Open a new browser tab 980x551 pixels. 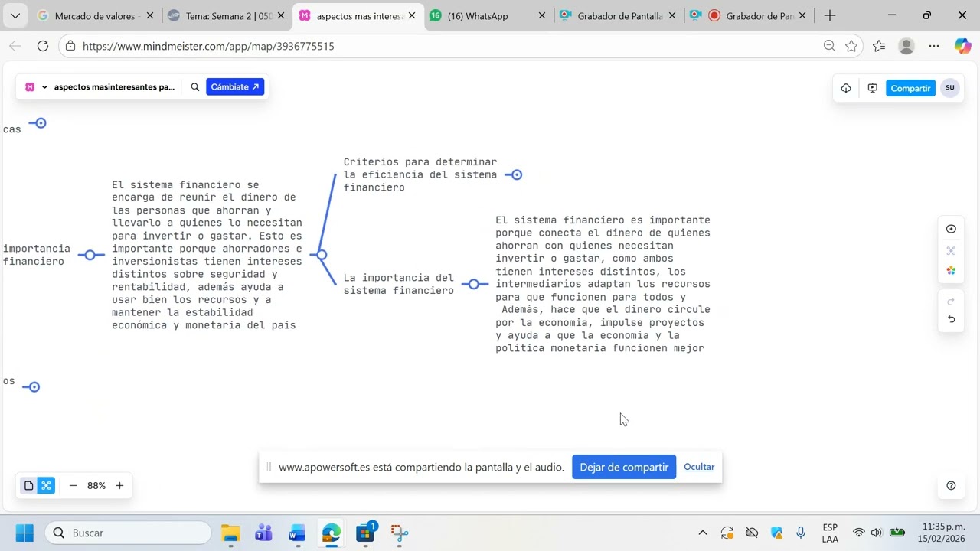(x=830, y=15)
